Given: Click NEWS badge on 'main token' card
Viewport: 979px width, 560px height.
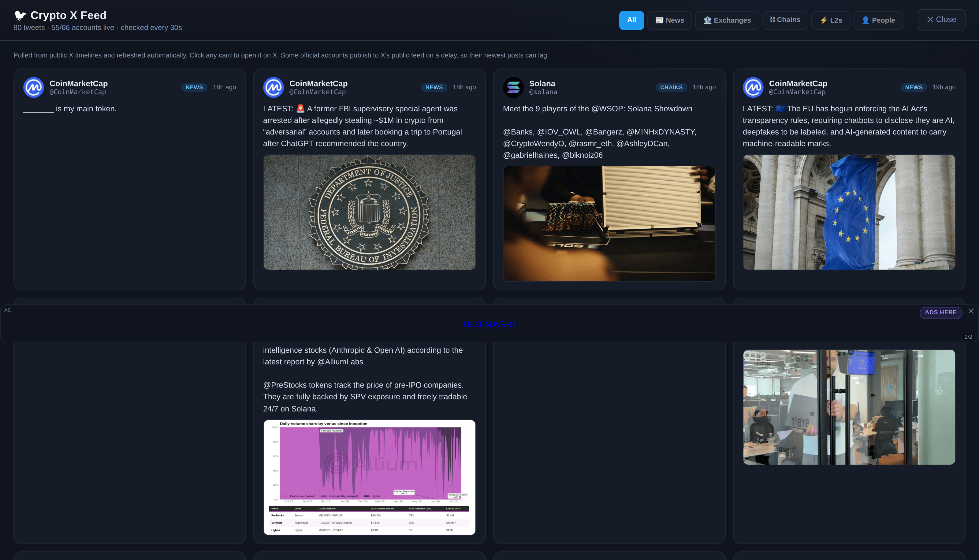Looking at the screenshot, I should click(x=194, y=87).
